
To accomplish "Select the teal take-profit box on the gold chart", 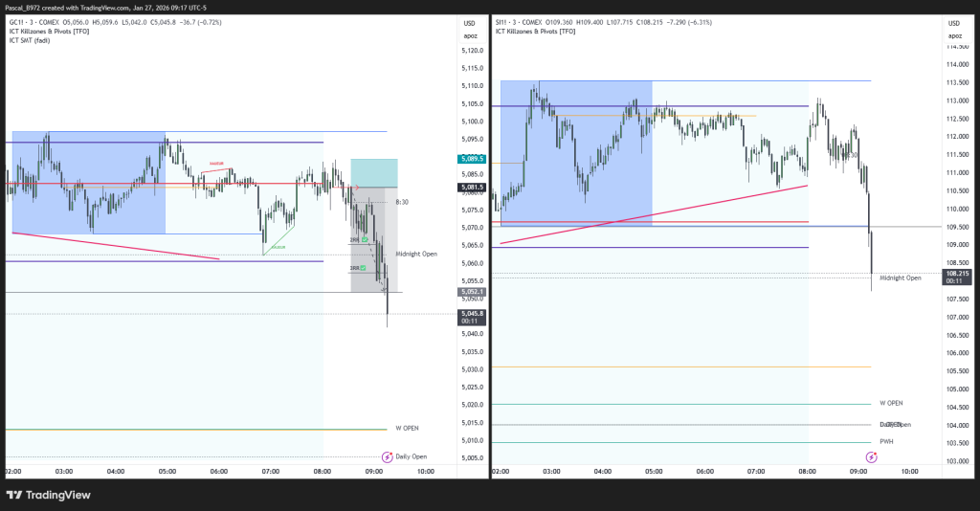I will coord(374,172).
